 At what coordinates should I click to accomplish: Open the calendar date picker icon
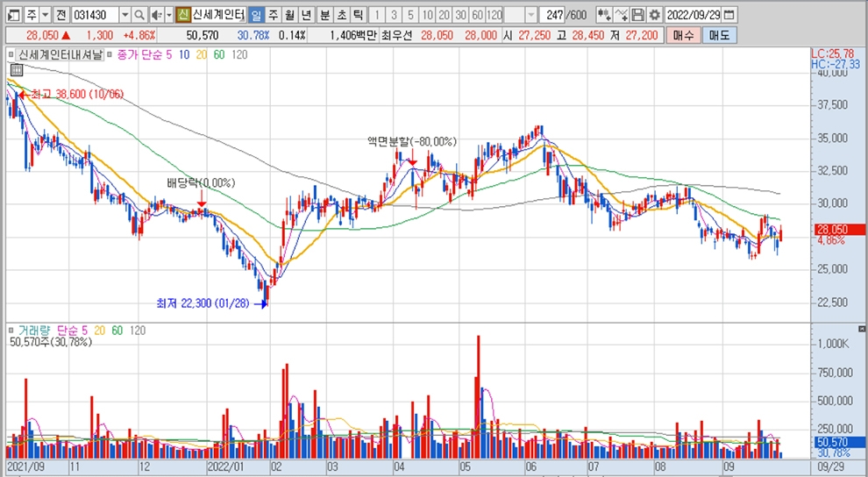pyautogui.click(x=729, y=14)
